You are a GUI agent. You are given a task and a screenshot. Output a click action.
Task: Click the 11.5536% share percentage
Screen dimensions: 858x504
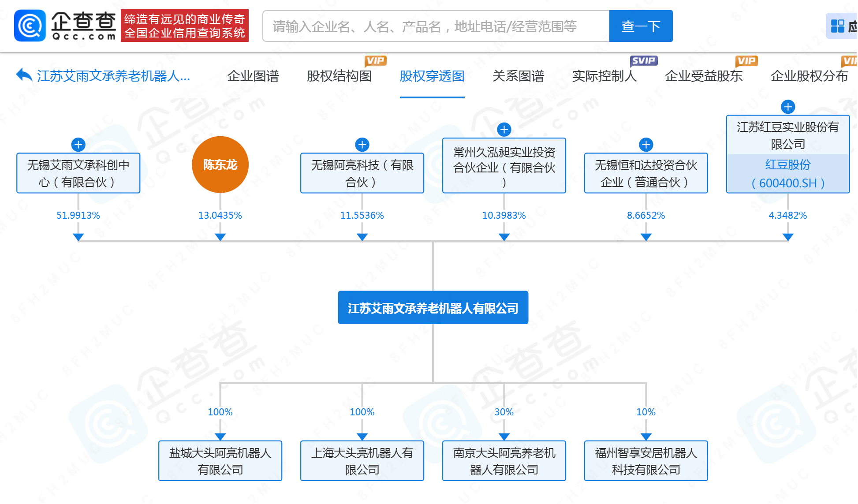tap(362, 215)
